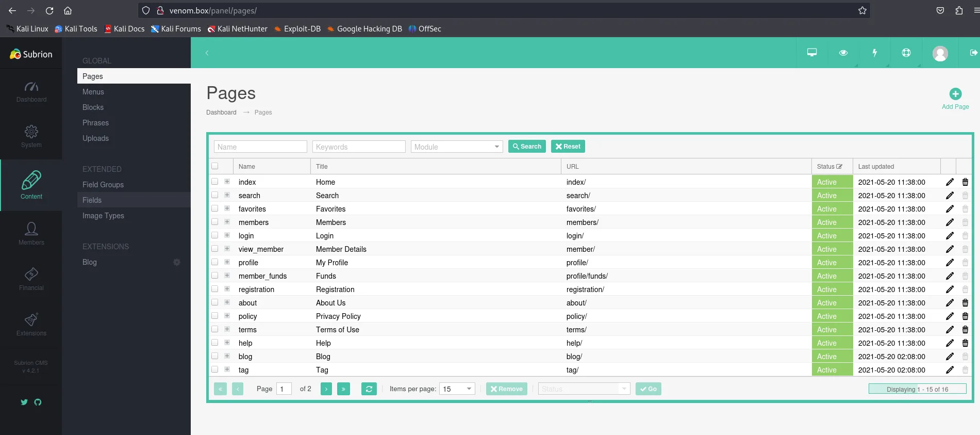Open the Dashboard section in sidebar
The image size is (980, 435).
tap(31, 91)
